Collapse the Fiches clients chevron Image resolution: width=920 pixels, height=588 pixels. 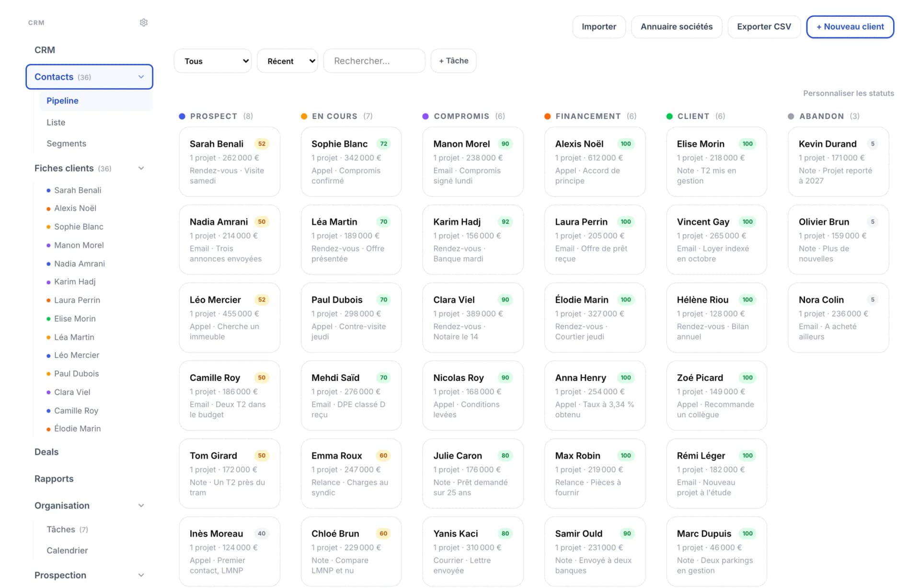click(141, 168)
